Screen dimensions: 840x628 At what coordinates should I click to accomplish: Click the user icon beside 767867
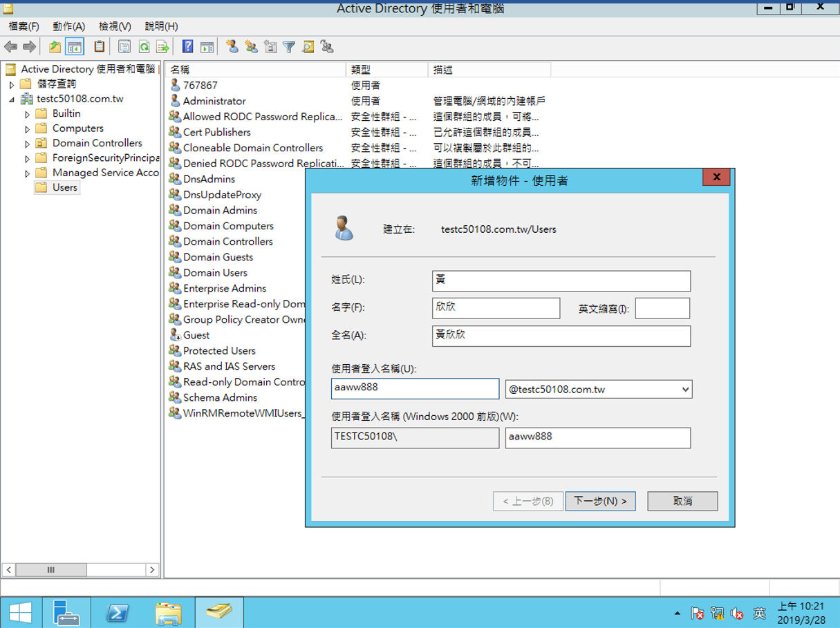click(x=175, y=85)
